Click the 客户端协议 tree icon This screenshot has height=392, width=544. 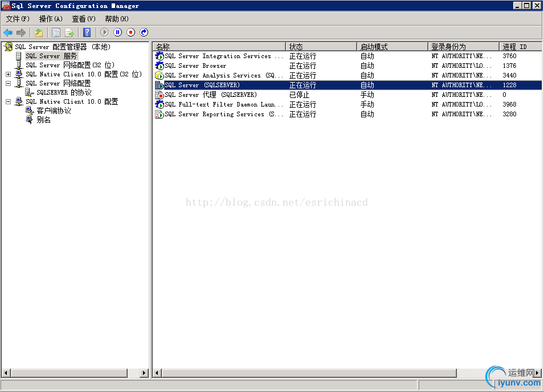click(30, 111)
